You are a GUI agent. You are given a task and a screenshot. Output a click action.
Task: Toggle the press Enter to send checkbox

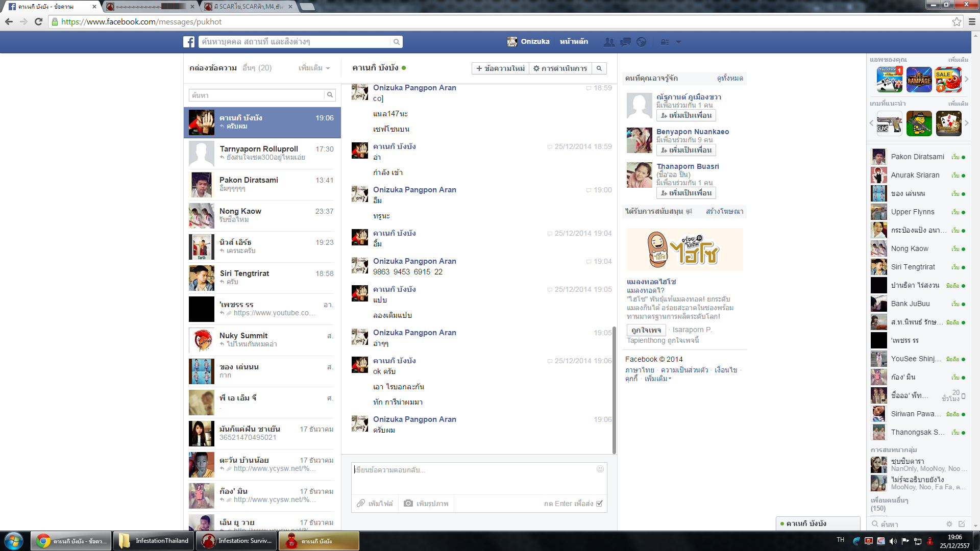click(x=600, y=504)
